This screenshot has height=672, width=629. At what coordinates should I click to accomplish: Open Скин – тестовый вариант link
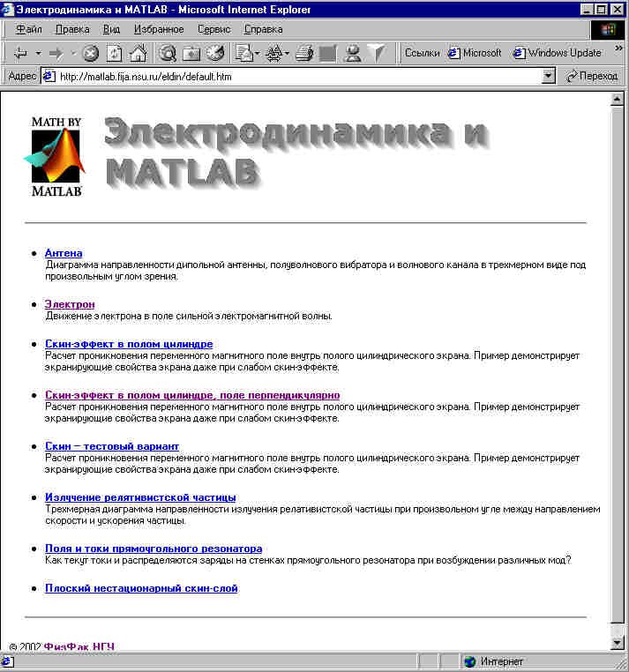coord(112,446)
